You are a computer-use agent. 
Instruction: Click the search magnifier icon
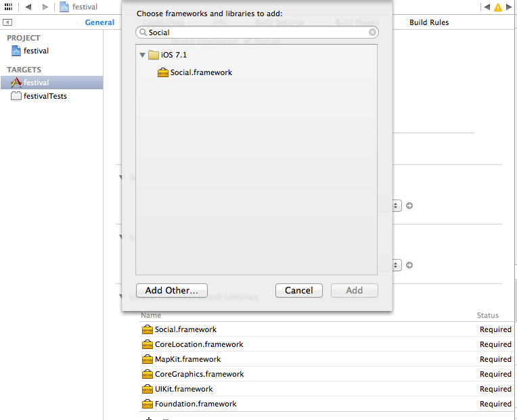[x=143, y=32]
